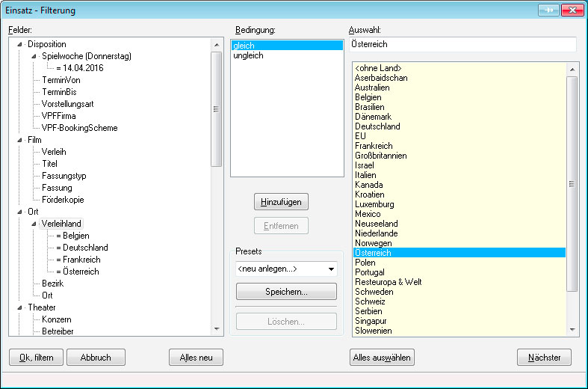
Task: Click 'Ok, filtern' to apply filter
Action: [36, 358]
